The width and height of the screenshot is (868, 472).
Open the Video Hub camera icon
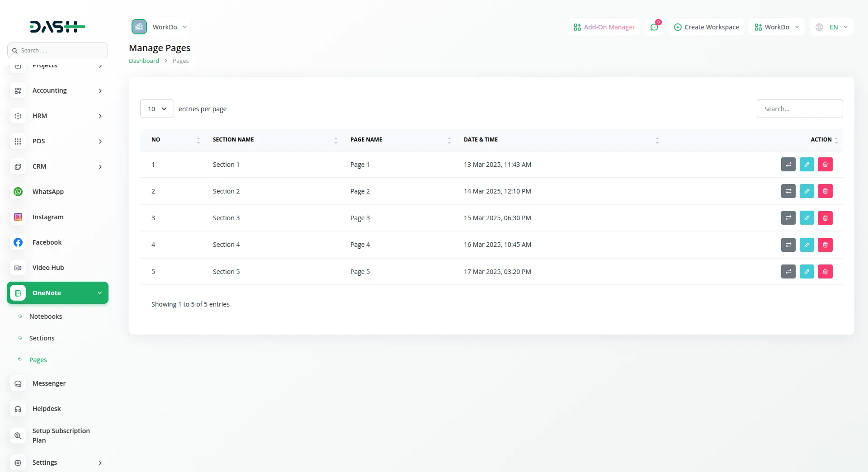(x=18, y=268)
